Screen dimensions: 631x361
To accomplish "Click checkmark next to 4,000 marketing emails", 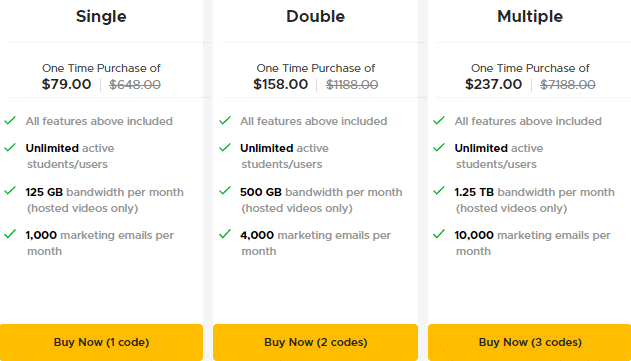I will (225, 234).
